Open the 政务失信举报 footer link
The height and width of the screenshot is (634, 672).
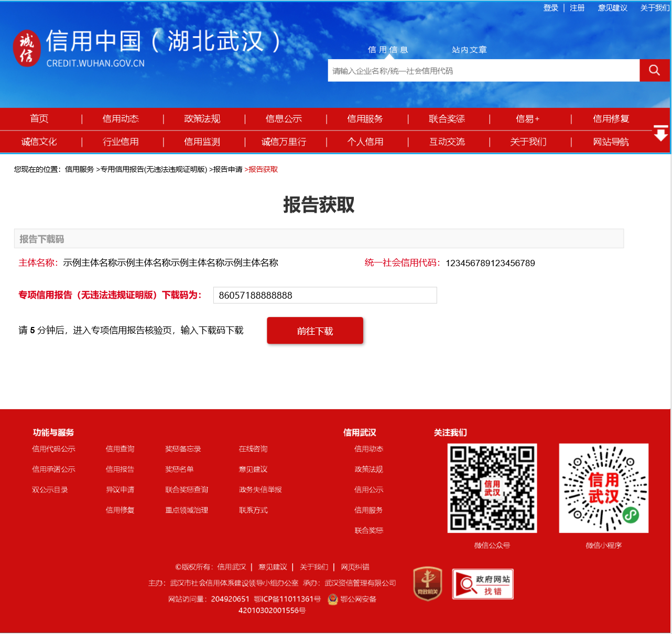click(260, 490)
